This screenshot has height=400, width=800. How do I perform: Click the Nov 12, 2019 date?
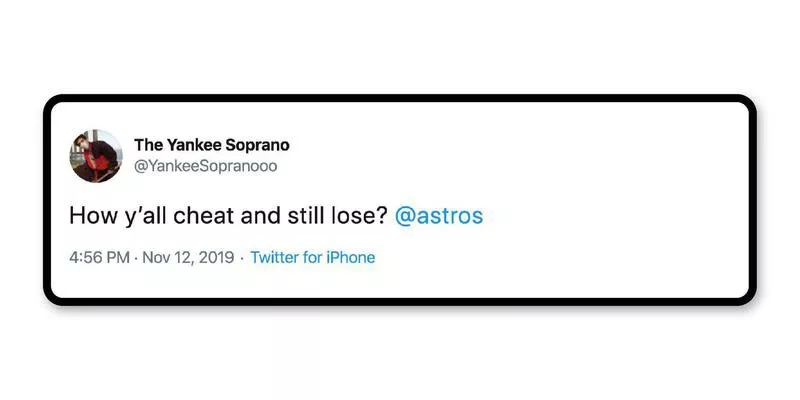[188, 257]
